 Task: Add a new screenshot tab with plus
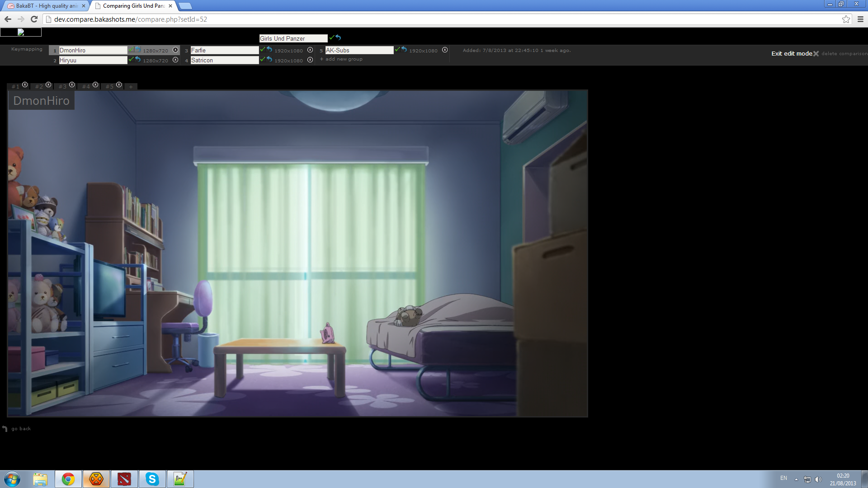pyautogui.click(x=131, y=87)
